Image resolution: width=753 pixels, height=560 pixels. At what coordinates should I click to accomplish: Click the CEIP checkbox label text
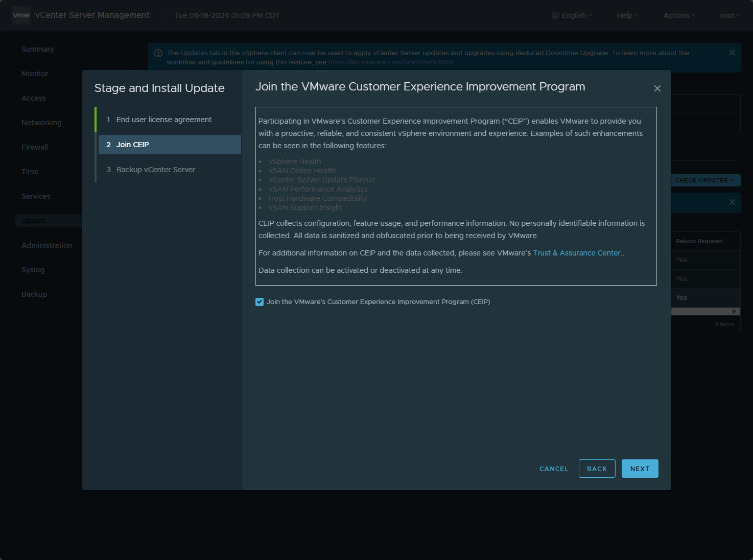(379, 302)
